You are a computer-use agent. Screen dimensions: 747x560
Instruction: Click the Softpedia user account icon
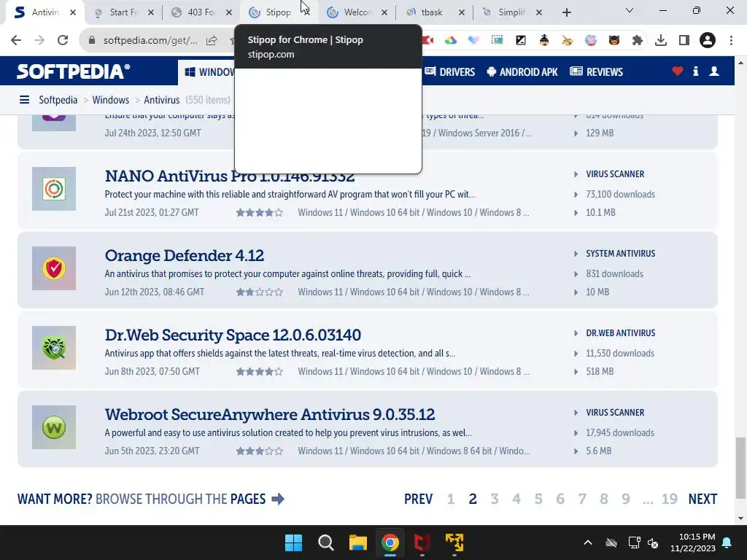click(x=714, y=71)
